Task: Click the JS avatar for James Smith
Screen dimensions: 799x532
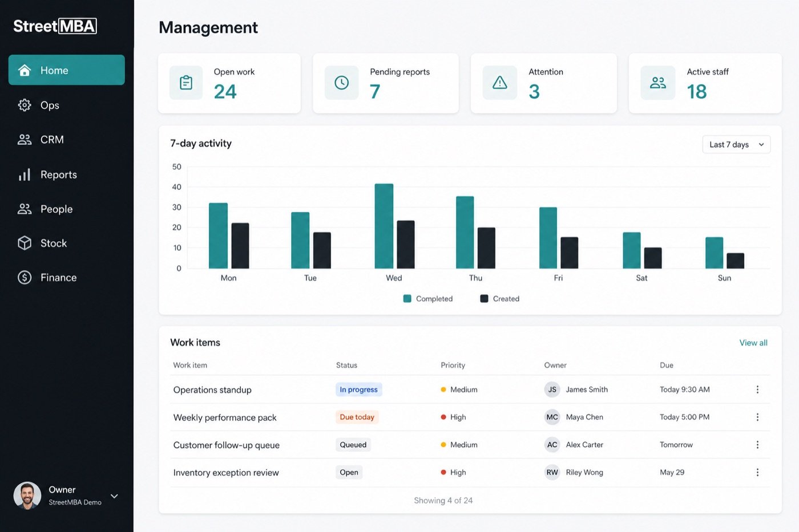Action: [x=552, y=389]
